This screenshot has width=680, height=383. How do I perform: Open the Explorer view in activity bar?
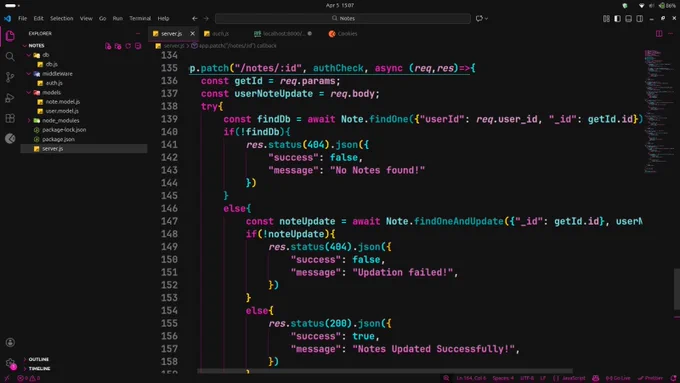[10, 36]
